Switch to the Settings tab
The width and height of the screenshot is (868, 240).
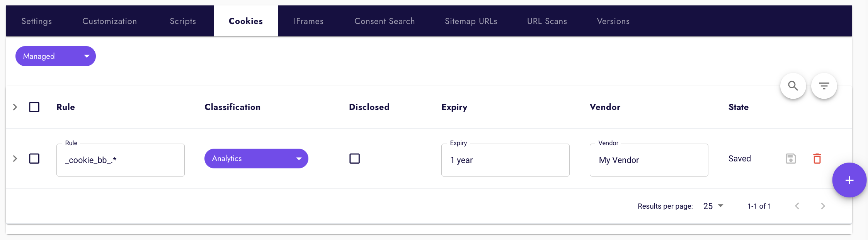(x=37, y=21)
